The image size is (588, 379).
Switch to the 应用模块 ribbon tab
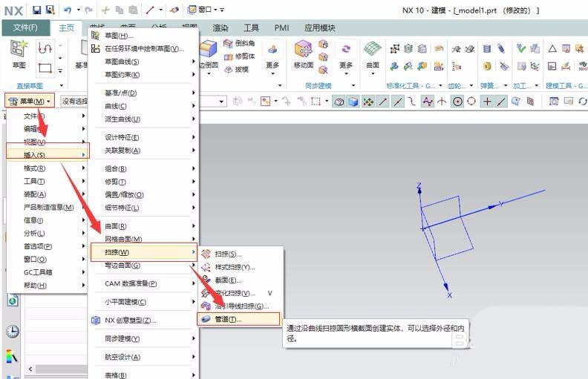click(319, 27)
